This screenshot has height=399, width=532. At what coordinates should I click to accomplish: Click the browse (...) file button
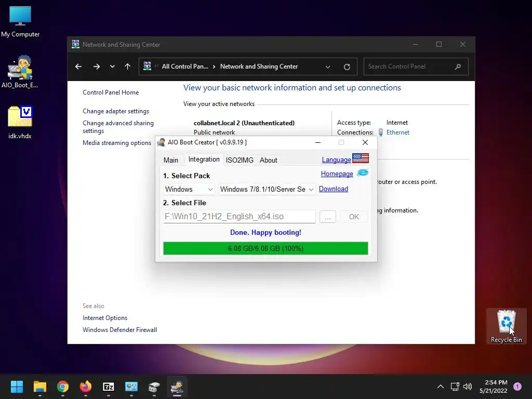(x=327, y=217)
